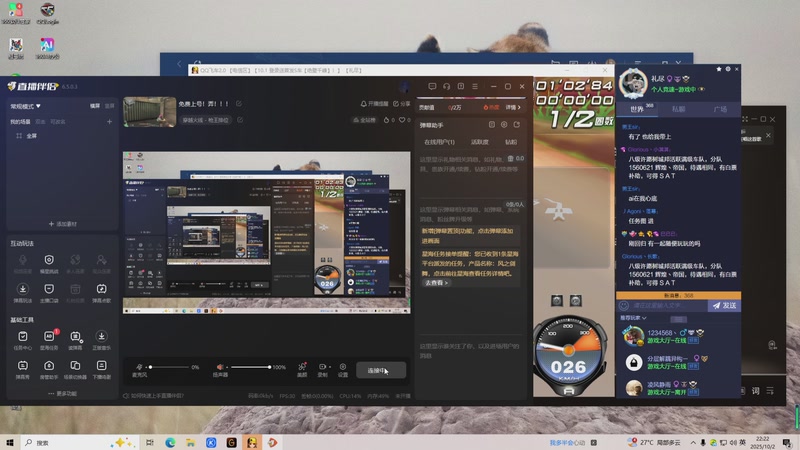
Task: Open 全站榜 ranking button
Action: point(364,120)
